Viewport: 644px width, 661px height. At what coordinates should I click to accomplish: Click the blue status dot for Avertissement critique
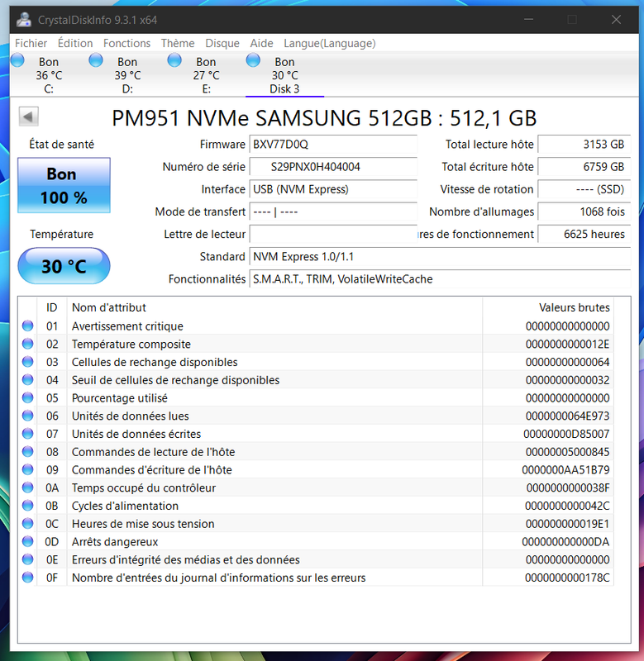28,326
